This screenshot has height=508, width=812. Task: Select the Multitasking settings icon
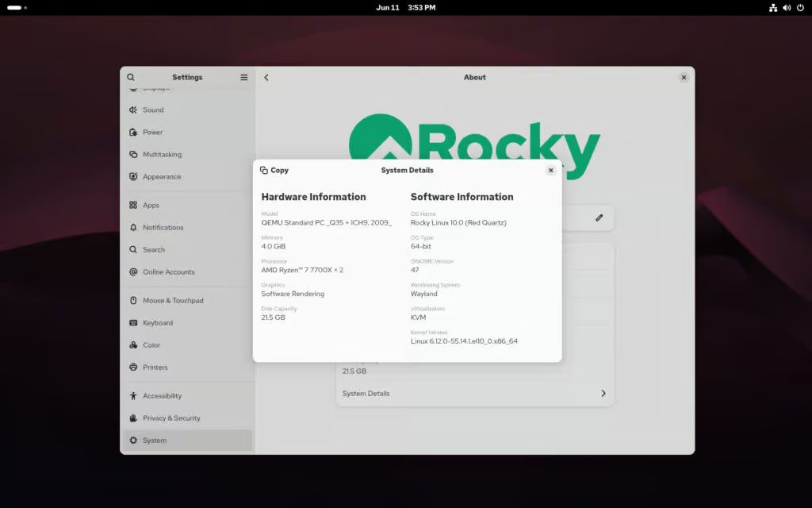click(134, 154)
